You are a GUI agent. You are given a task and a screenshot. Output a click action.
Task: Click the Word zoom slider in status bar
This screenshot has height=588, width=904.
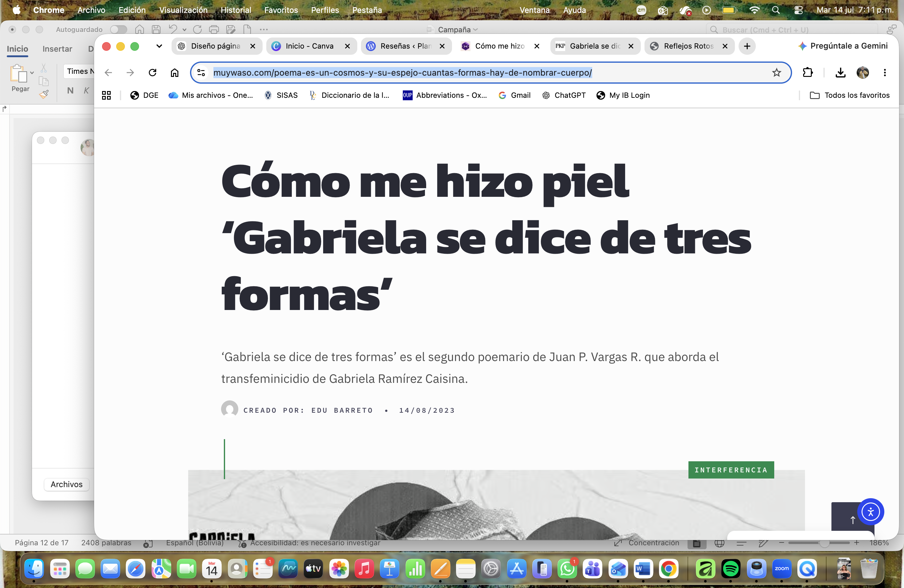[x=819, y=543]
